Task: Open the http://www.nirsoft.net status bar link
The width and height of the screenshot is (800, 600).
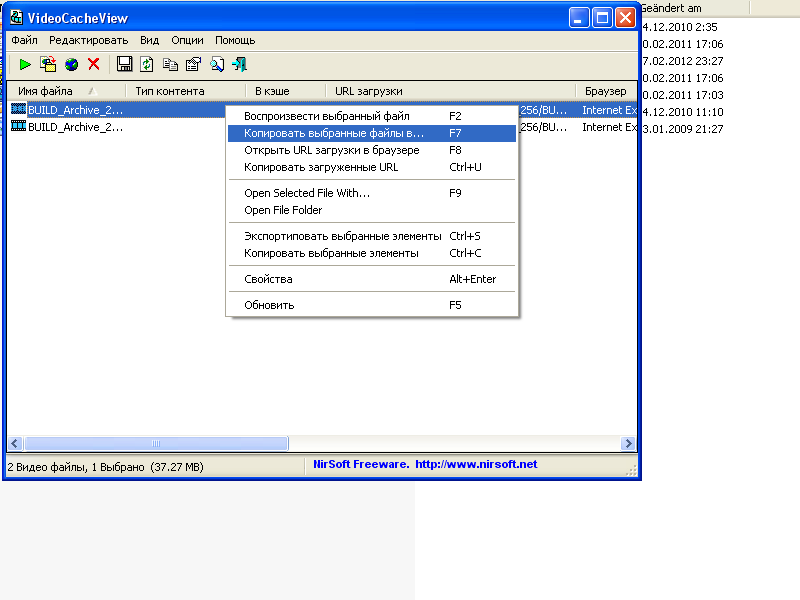Action: click(476, 464)
